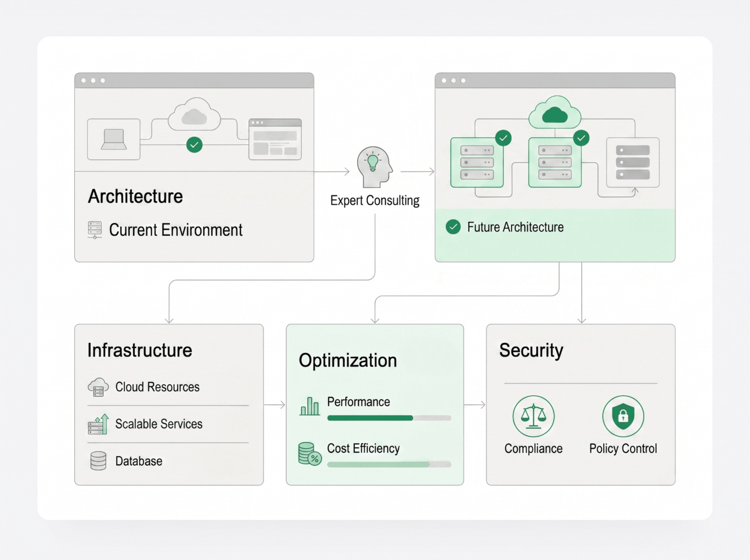Select the Compliance label
The width and height of the screenshot is (750, 560).
[533, 449]
